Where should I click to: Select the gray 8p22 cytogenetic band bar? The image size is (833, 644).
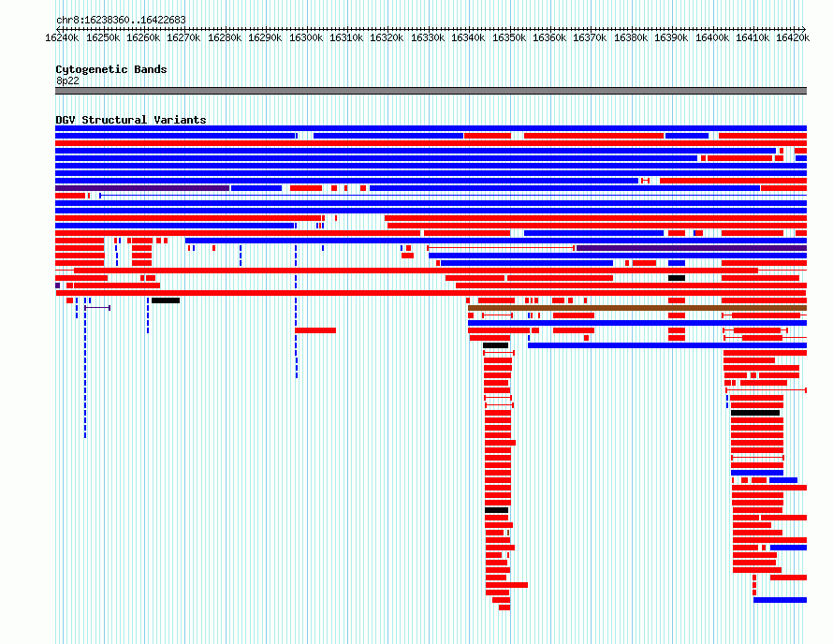431,91
